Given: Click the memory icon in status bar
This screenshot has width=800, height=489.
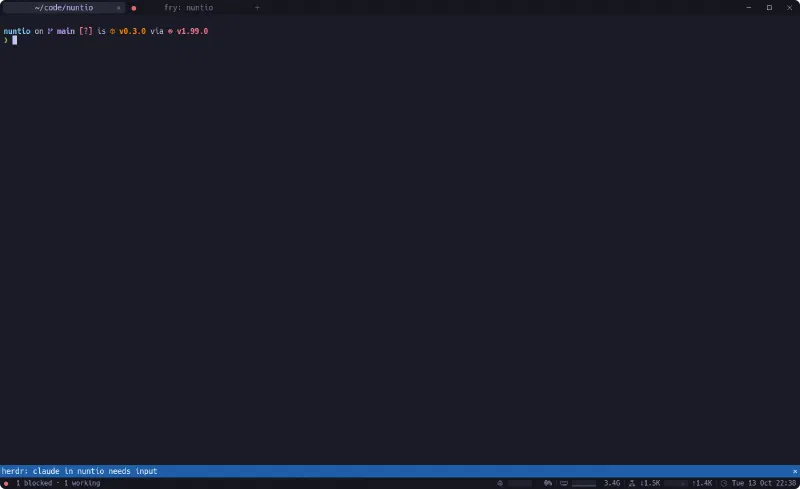Looking at the screenshot, I should pos(564,483).
